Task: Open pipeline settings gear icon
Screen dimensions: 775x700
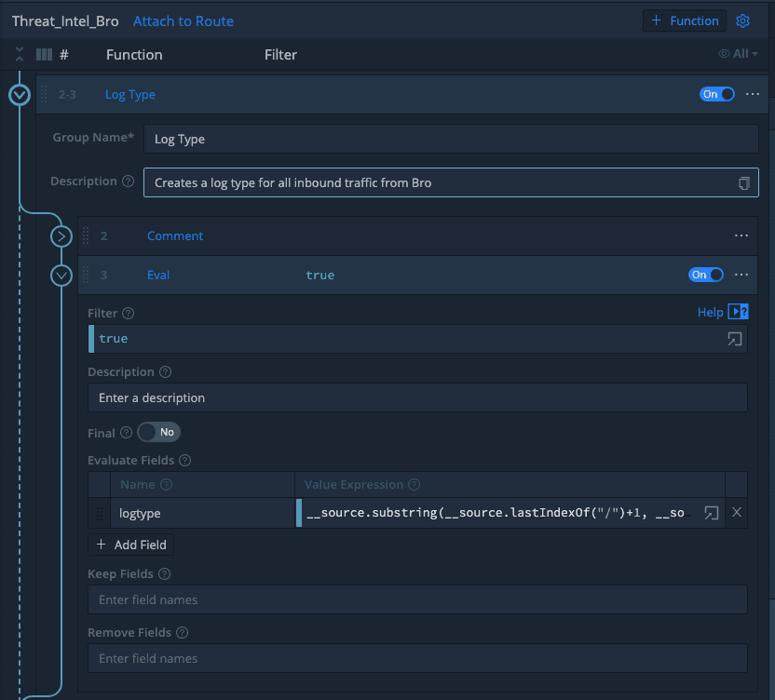Action: tap(742, 21)
